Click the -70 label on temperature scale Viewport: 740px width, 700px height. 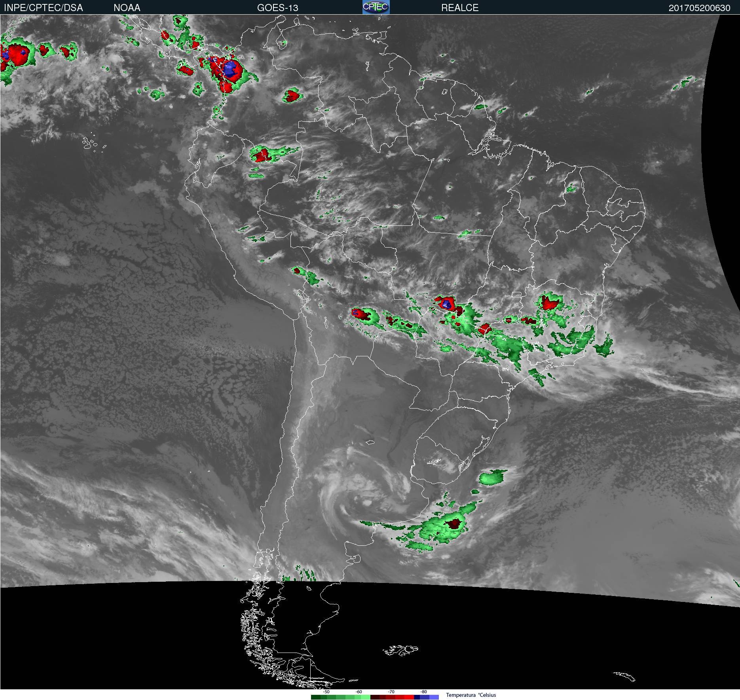pos(391,692)
